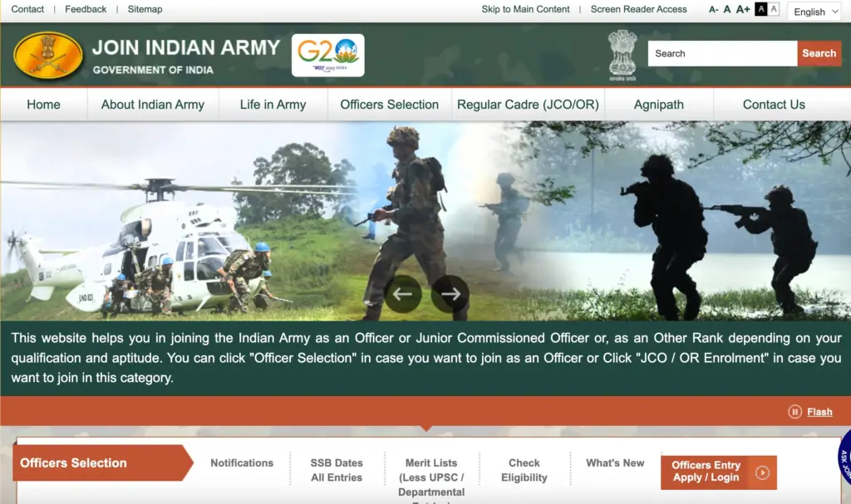
Task: Open Screen Reader Access link
Action: coord(639,9)
